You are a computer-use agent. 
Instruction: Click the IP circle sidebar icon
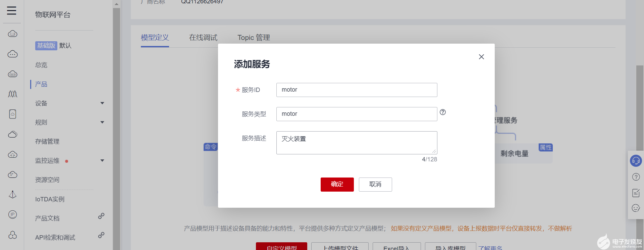12,214
